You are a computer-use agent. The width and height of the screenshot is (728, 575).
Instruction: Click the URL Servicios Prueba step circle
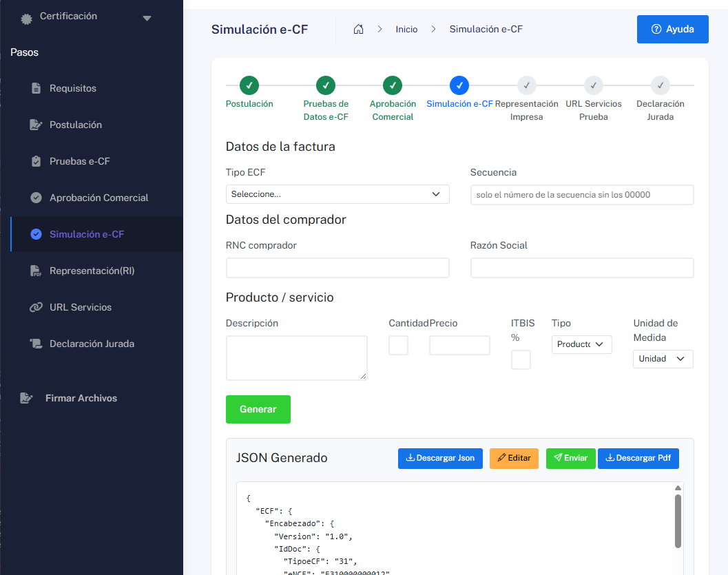[594, 85]
